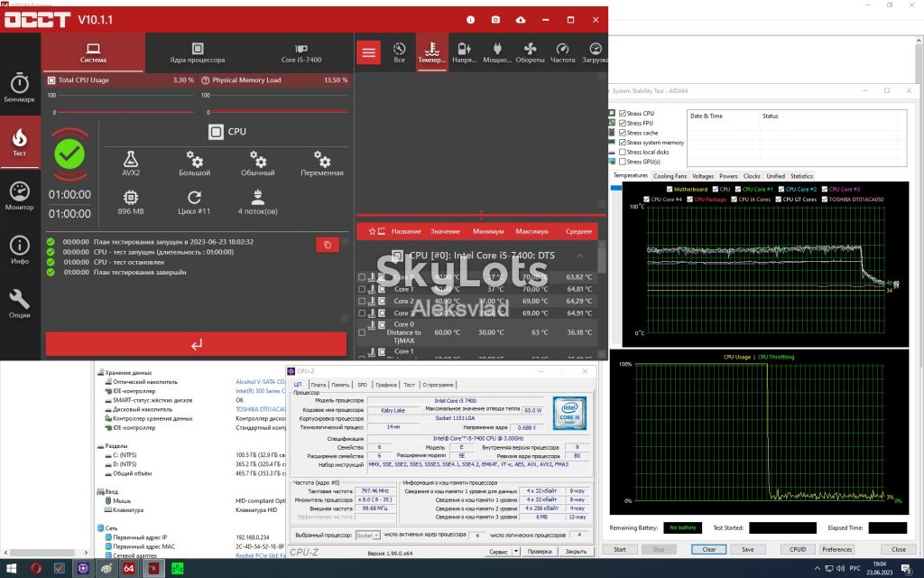Image resolution: width=924 pixels, height=578 pixels.
Task: Open the Опции wrench settings in OCCT
Action: 20,303
